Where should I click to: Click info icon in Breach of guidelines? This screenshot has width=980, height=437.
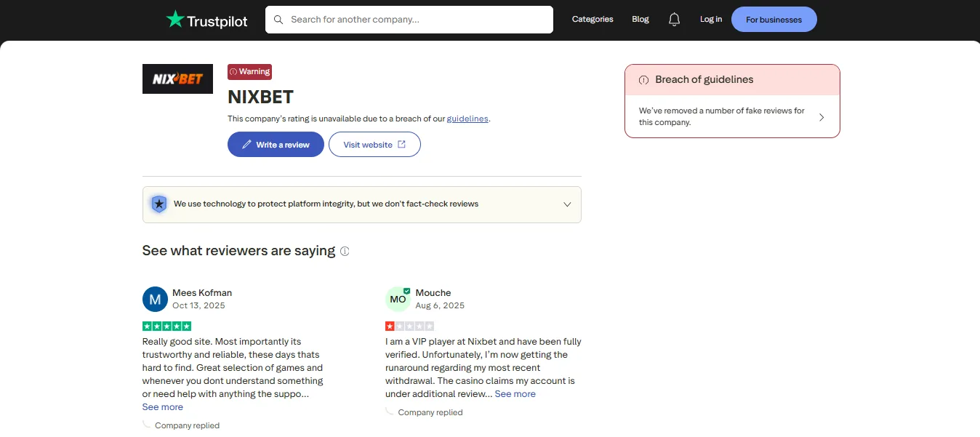click(643, 80)
